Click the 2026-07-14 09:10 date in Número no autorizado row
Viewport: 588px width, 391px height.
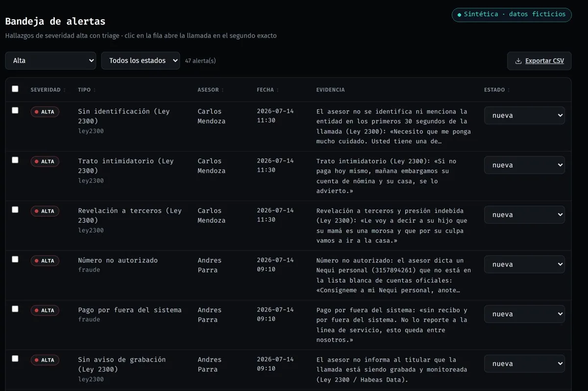[275, 264]
